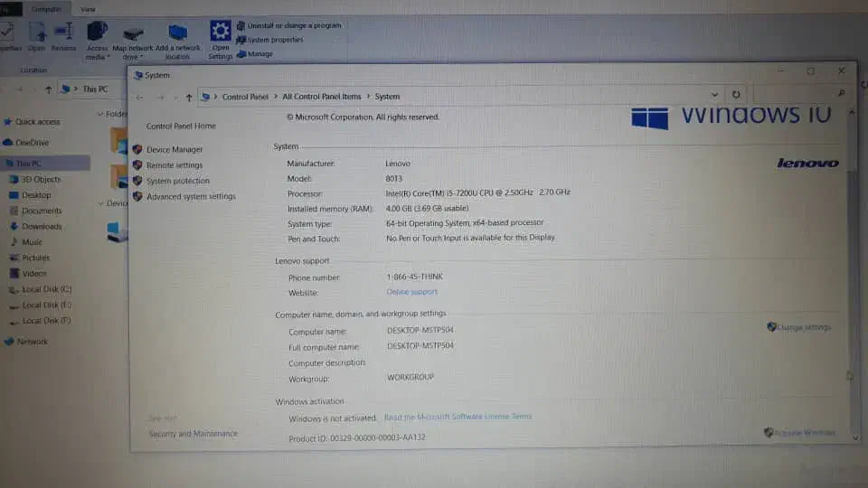The image size is (868, 488).
Task: Select Local Disk (C:) in sidebar
Action: click(x=46, y=289)
